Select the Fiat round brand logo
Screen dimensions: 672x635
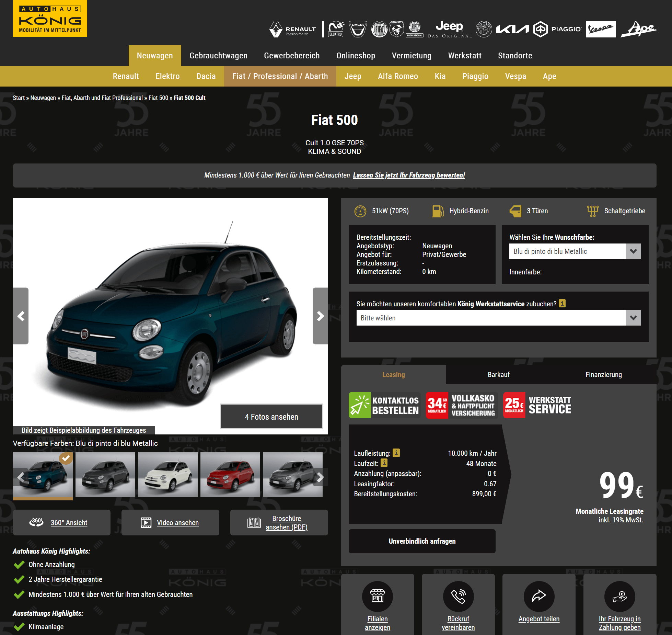pos(379,29)
